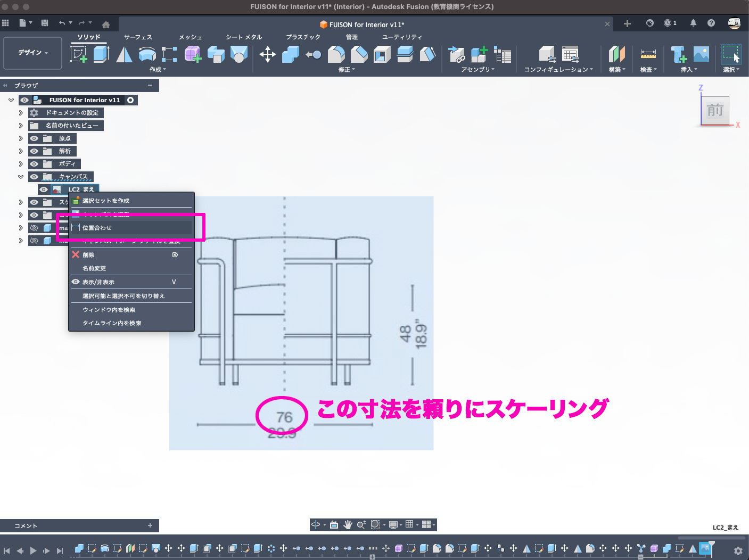Select the Fillet tool icon
The image size is (749, 560).
336,54
